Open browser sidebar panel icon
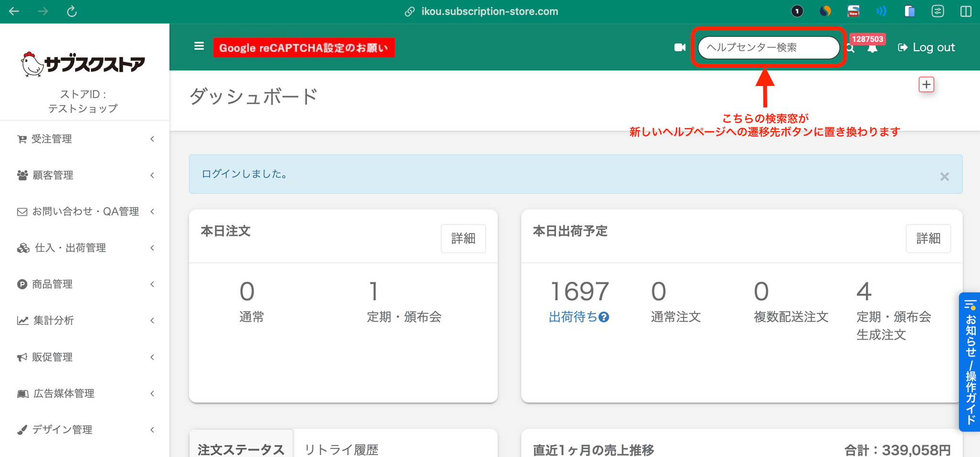 [x=966, y=11]
